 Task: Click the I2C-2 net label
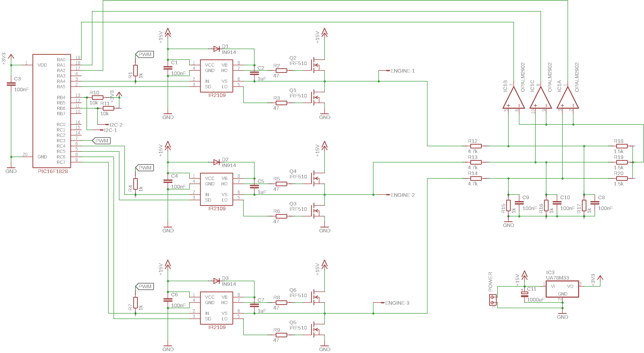(116, 125)
